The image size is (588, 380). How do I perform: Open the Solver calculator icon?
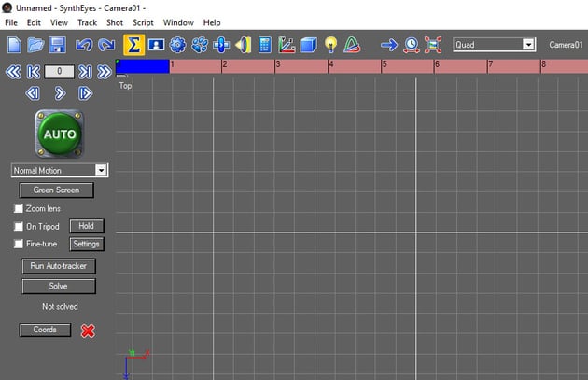coord(265,45)
